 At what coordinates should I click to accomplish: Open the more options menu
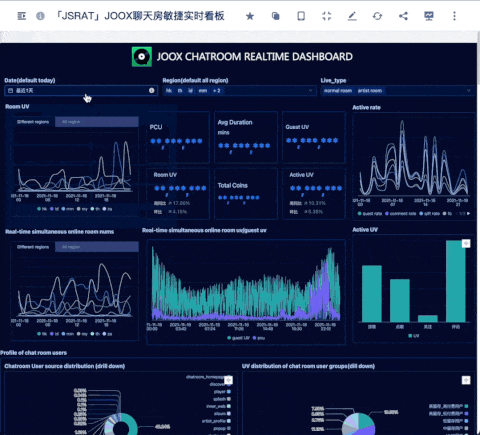click(454, 16)
